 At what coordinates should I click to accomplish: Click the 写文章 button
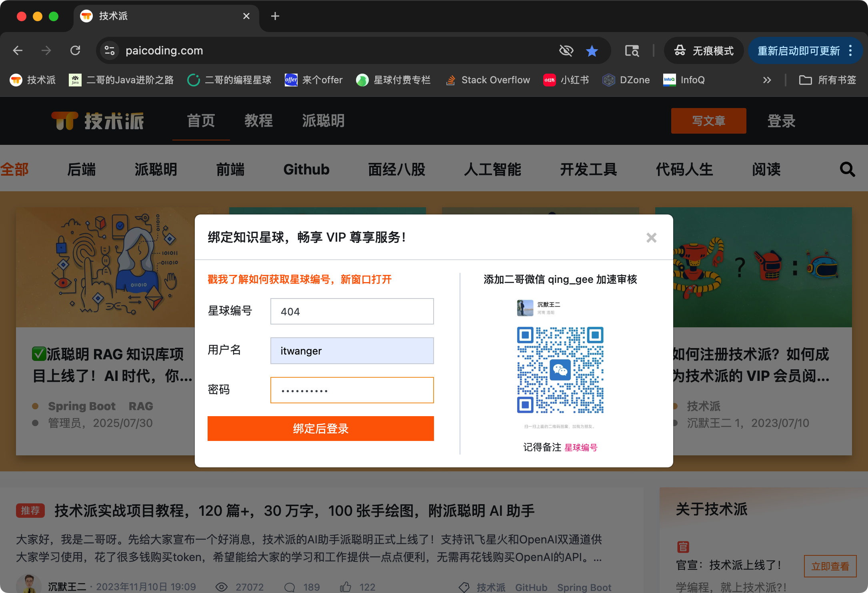click(708, 121)
